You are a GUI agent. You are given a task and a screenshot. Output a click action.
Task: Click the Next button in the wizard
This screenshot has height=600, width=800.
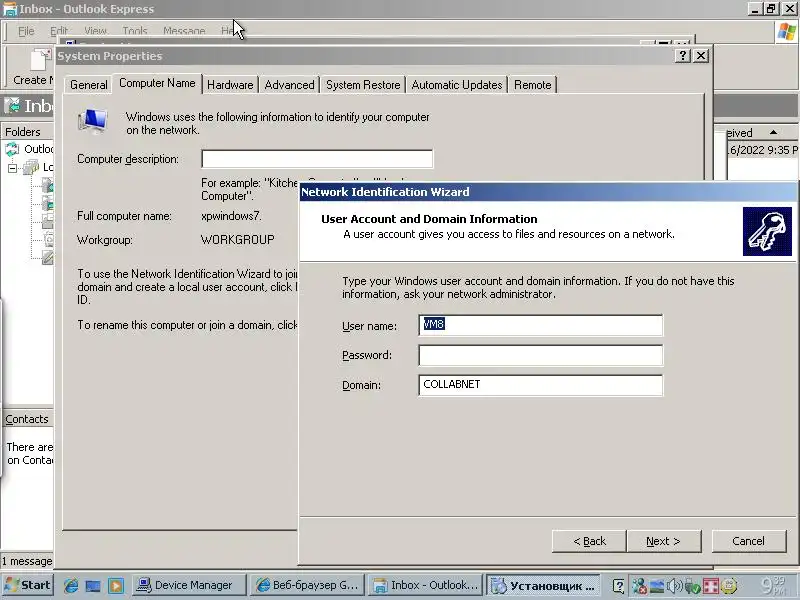663,541
